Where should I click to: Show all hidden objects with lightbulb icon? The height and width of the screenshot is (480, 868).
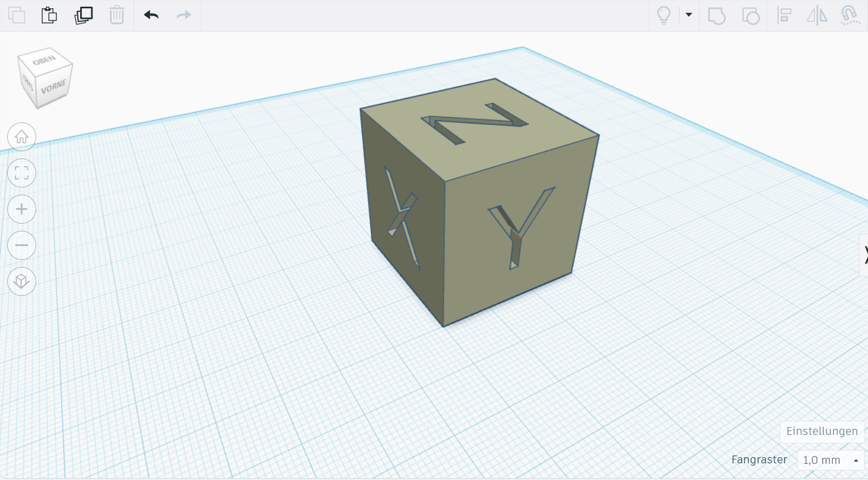[664, 15]
